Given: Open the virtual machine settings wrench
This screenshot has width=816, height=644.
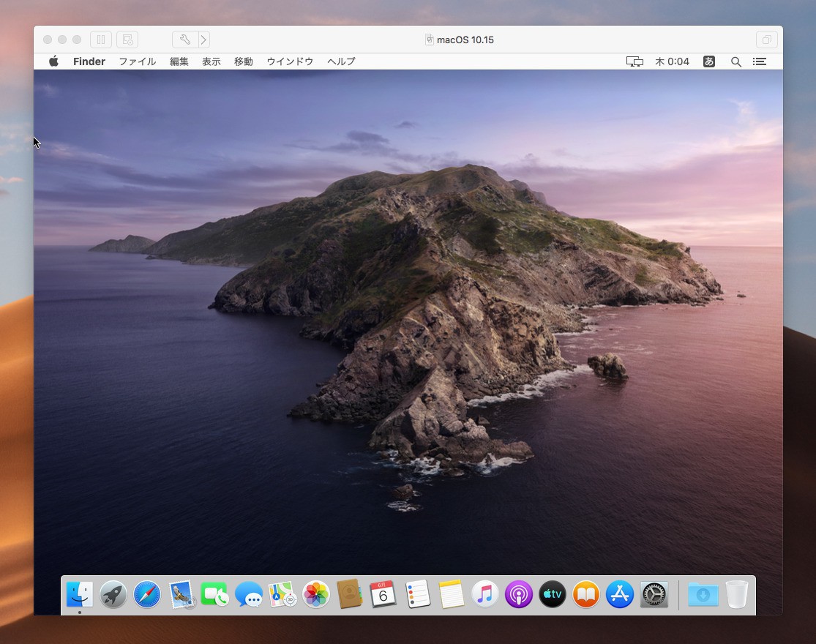Looking at the screenshot, I should 184,40.
